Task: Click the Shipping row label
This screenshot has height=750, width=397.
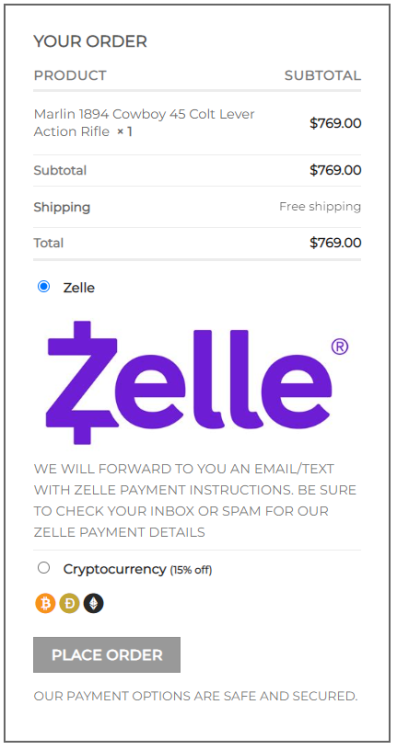Action: coord(62,207)
